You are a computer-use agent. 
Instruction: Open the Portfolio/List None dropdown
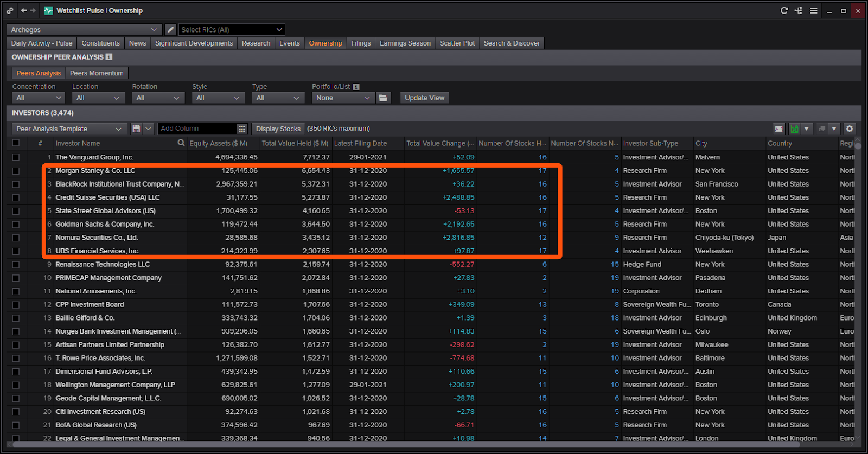343,98
